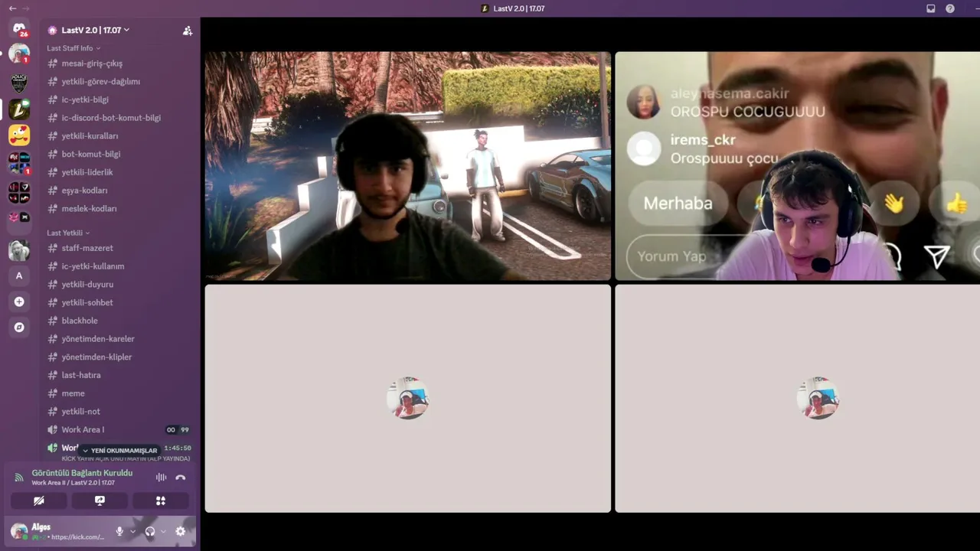The height and width of the screenshot is (551, 980).
Task: Open Work Area II / LastV 2.0 link
Action: 73,483
